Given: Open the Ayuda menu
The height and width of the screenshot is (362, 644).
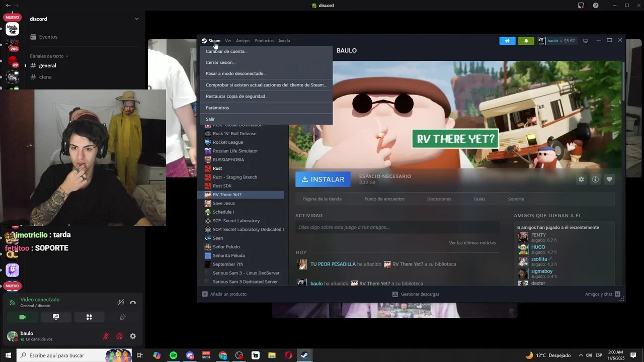Looking at the screenshot, I should pyautogui.click(x=284, y=41).
